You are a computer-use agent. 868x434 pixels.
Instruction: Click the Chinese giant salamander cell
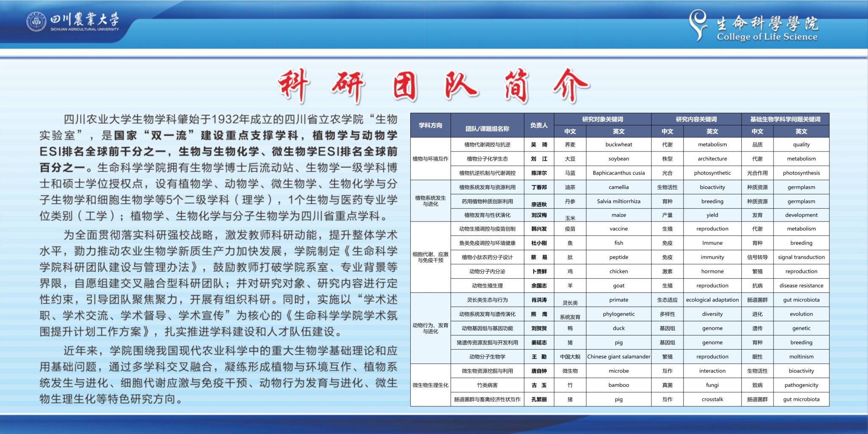618,357
